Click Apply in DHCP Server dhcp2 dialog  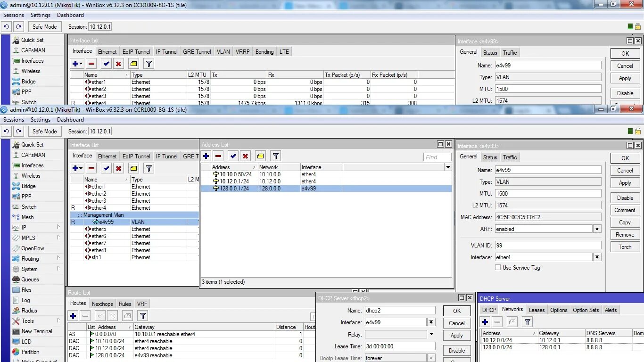coord(457,335)
